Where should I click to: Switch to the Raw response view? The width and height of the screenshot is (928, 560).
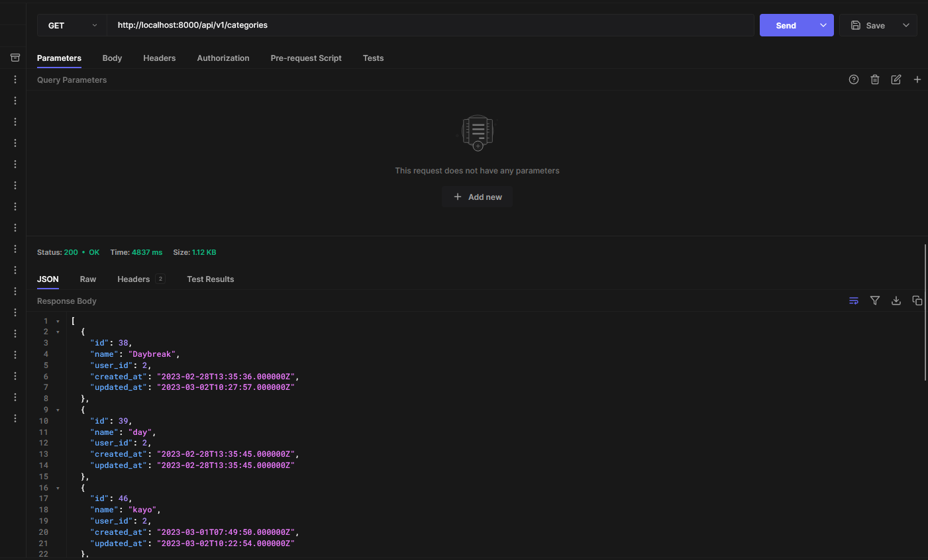point(87,279)
